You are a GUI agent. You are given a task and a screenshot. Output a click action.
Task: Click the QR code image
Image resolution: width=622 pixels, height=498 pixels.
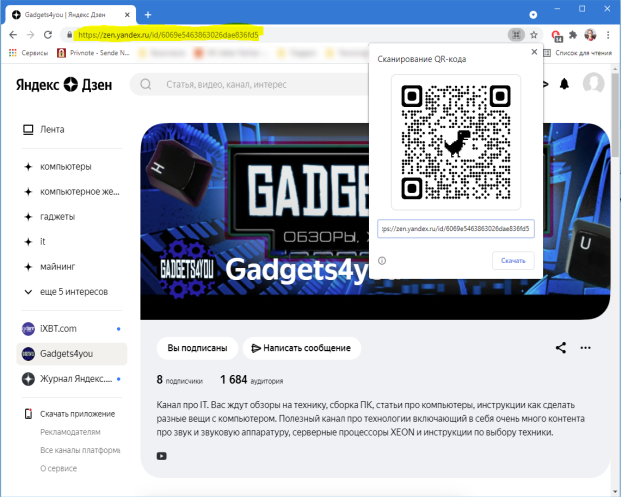456,142
